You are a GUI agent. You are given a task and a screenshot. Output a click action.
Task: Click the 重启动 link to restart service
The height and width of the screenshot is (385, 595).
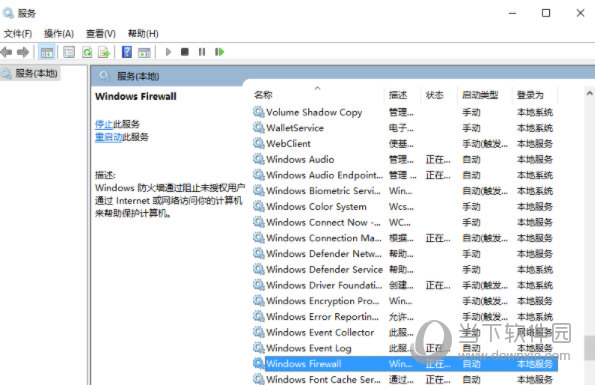(108, 137)
